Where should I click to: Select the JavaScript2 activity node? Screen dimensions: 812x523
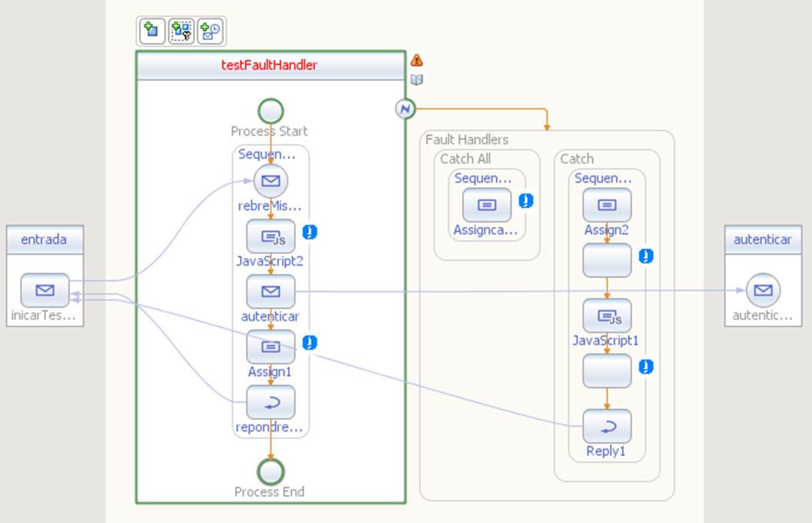[271, 237]
